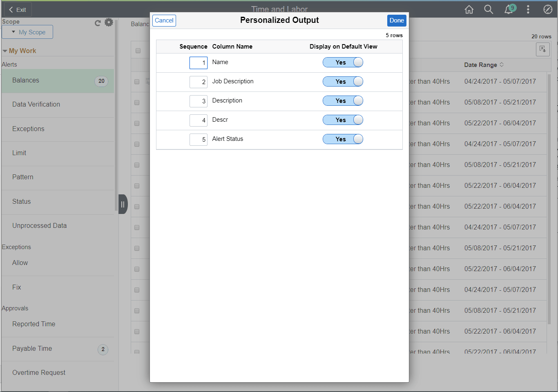View notifications via the bell icon
The width and height of the screenshot is (558, 392).
[x=508, y=9]
